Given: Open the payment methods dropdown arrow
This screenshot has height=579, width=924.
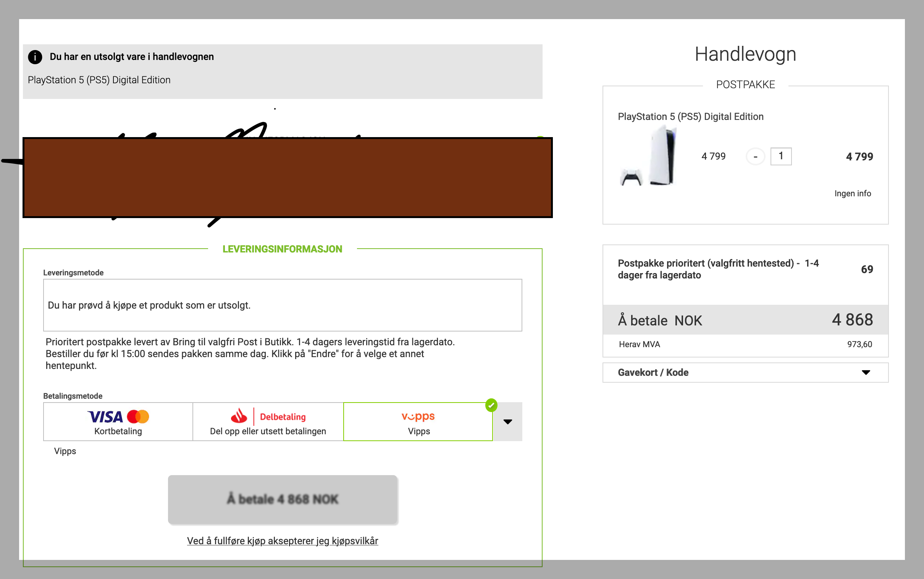Looking at the screenshot, I should click(507, 422).
